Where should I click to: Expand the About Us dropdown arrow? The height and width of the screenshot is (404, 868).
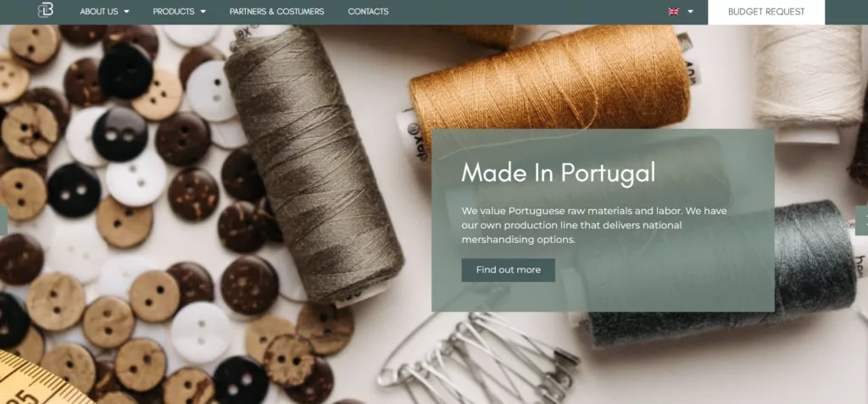pyautogui.click(x=127, y=12)
